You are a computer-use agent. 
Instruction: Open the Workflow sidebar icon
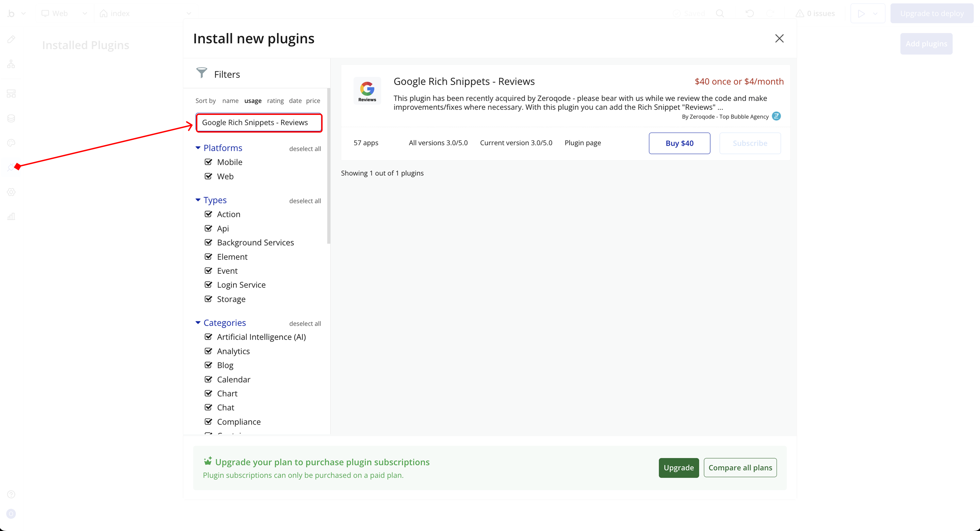(x=11, y=64)
